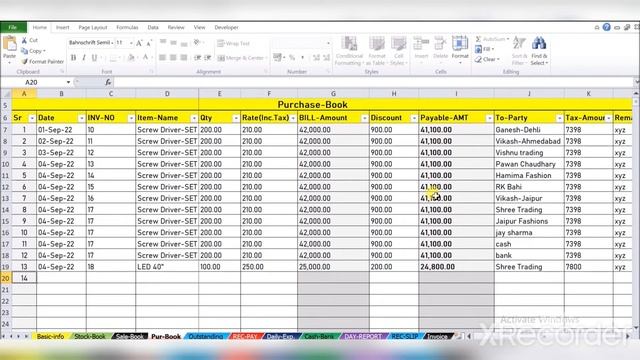Switch to the Insert ribbon tab
Viewport: 640px width, 360px height.
[x=62, y=27]
